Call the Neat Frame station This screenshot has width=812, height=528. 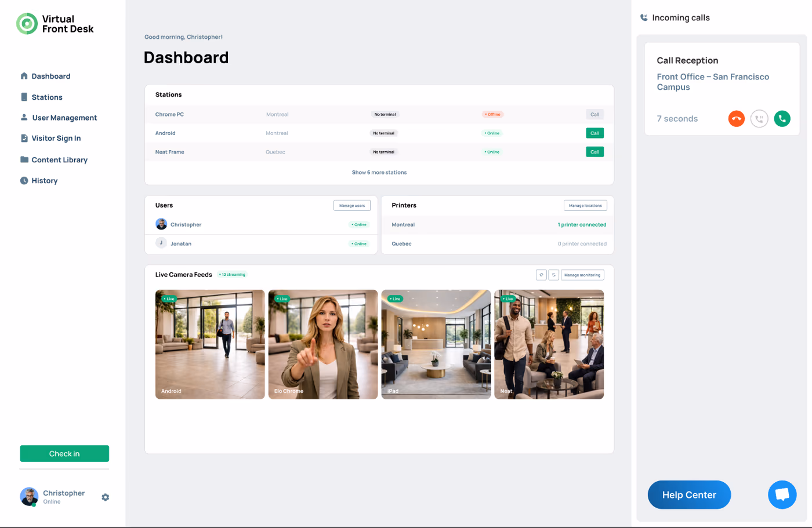click(594, 151)
